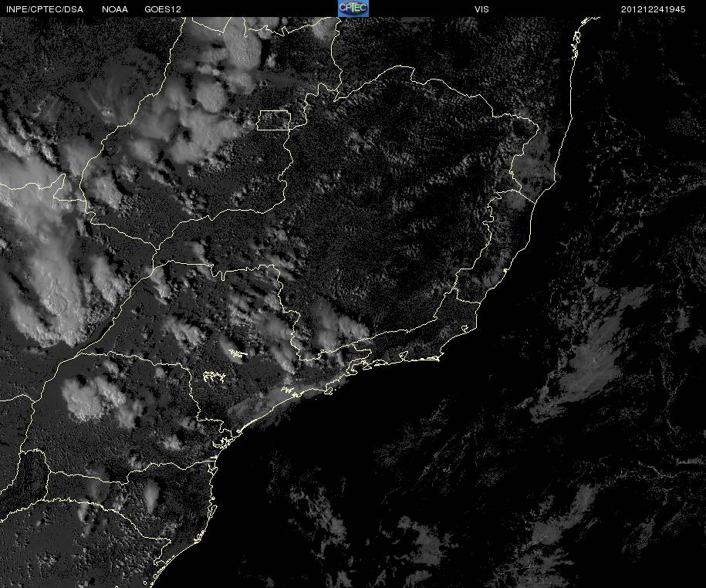Image resolution: width=706 pixels, height=588 pixels.
Task: Click the INPE/CPTEC/DSA header label
Action: (x=45, y=9)
